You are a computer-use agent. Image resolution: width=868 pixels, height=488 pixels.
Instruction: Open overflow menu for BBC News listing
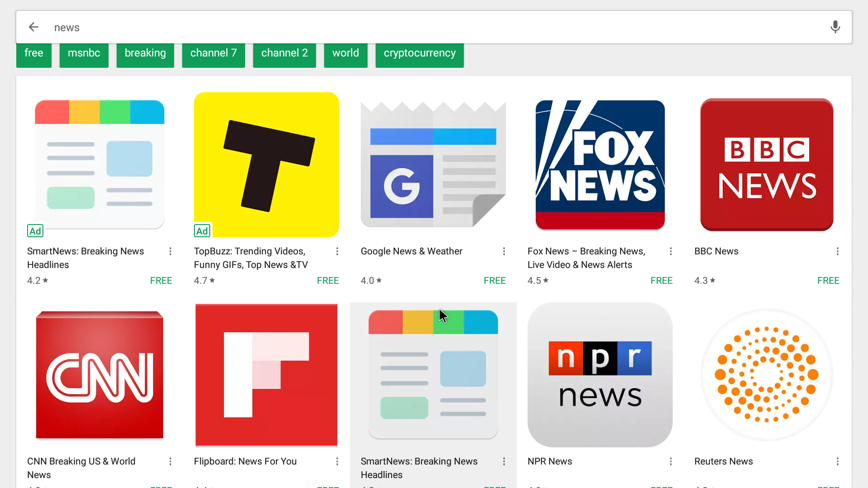(838, 251)
